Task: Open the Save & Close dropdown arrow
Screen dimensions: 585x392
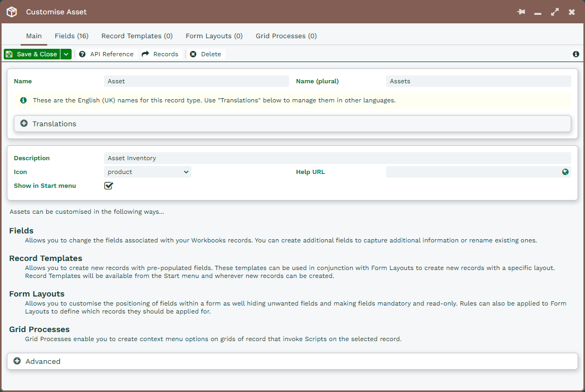Action: [x=66, y=54]
